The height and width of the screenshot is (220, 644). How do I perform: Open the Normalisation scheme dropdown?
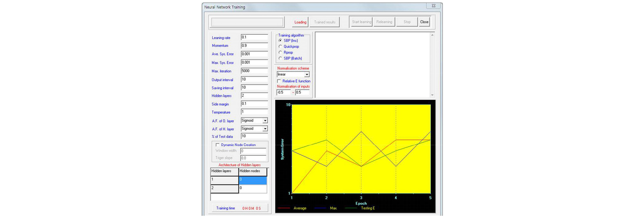307,75
